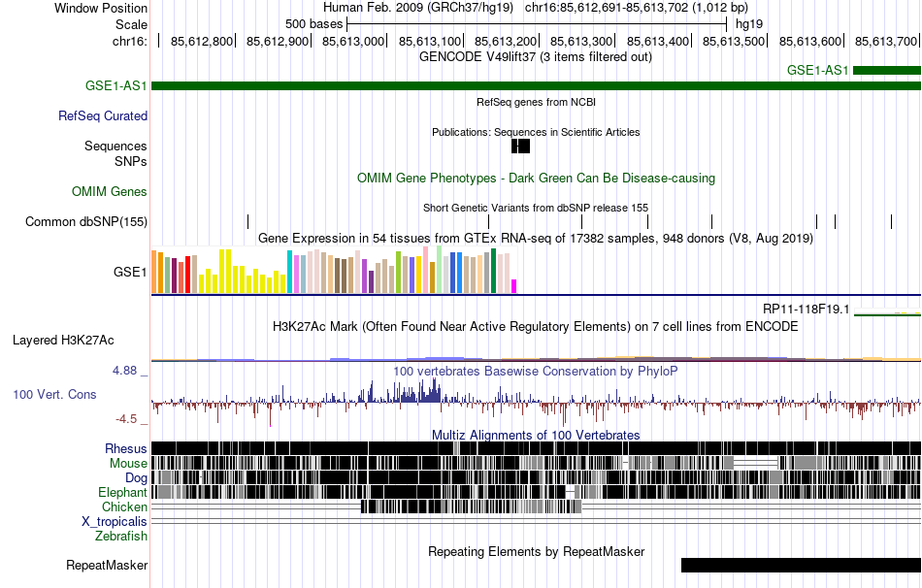Click the Short Genetic Variants dbSNP title

click(536, 208)
